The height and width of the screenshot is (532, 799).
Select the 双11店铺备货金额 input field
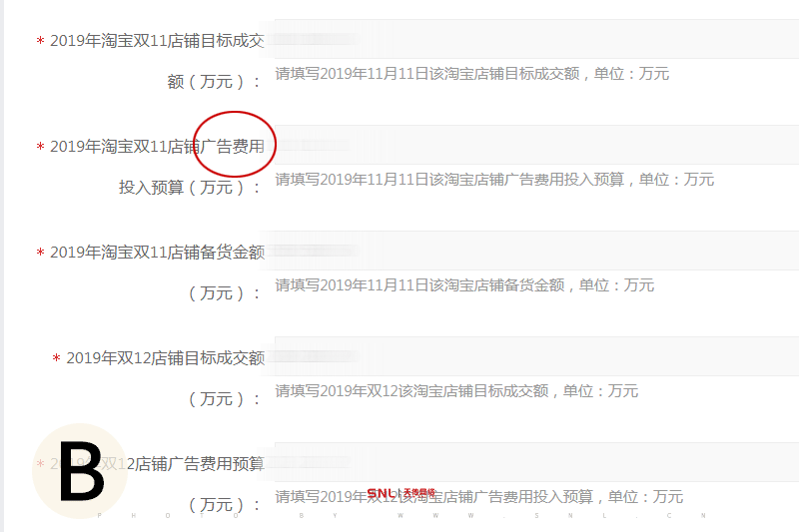click(536, 251)
